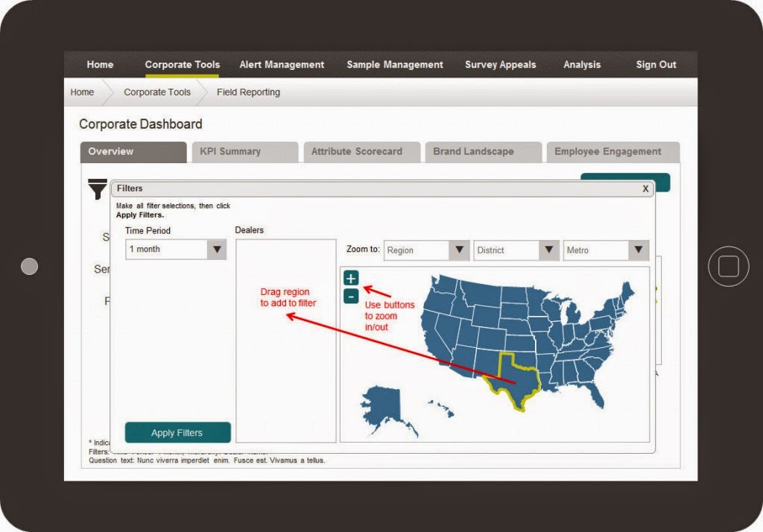Click the map zoom out minus button
This screenshot has height=532, width=763.
coord(351,297)
